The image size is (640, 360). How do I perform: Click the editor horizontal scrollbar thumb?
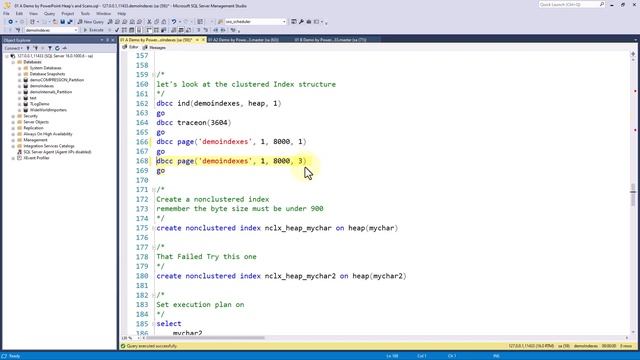coord(205,338)
